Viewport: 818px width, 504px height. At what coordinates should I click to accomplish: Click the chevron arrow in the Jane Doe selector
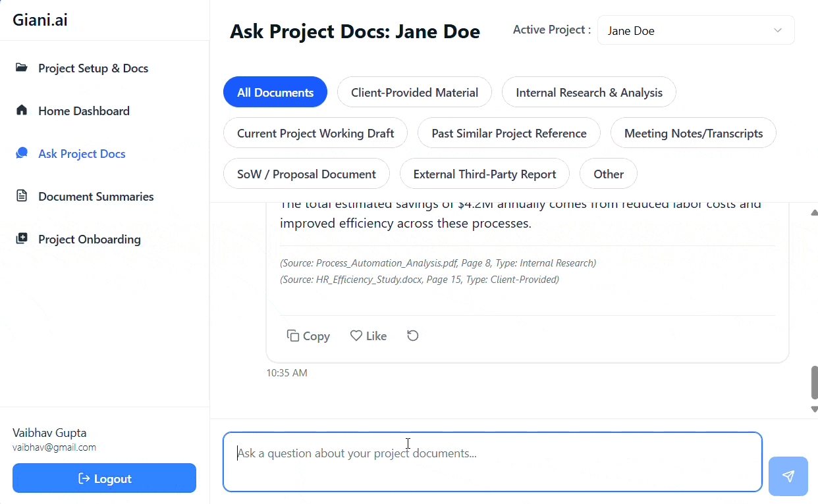[778, 30]
